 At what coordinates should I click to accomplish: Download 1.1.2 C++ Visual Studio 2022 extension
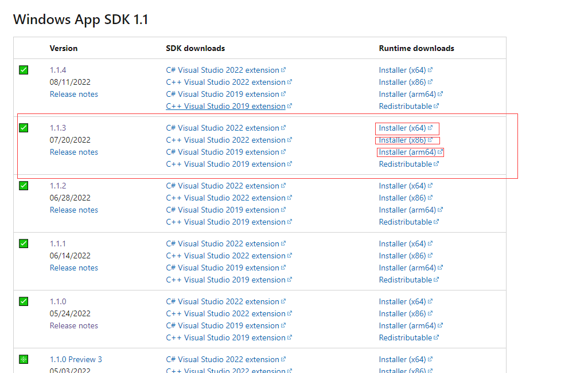click(229, 198)
